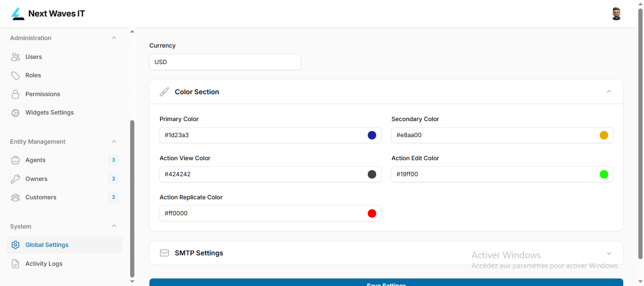Open the Action View Color gray swatch
Image resolution: width=644 pixels, height=286 pixels.
tap(372, 174)
